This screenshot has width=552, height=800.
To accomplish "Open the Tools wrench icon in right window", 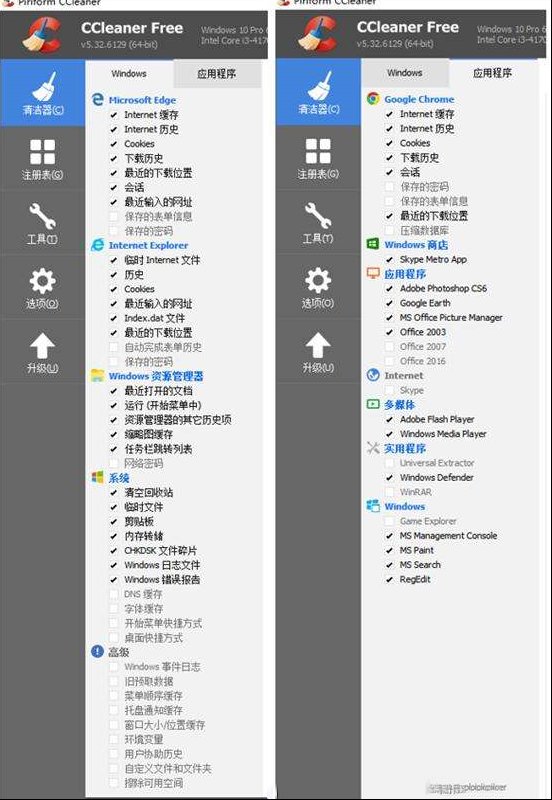I will click(318, 215).
